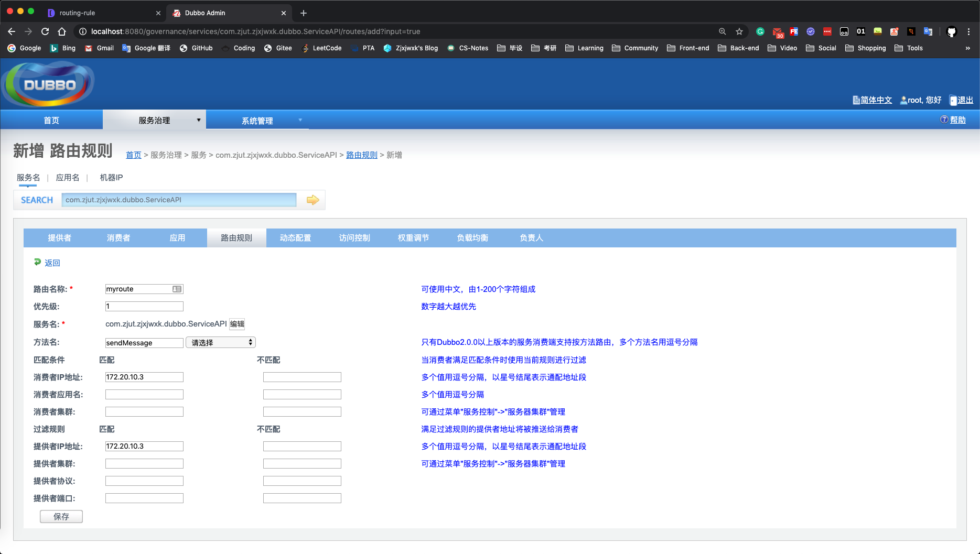Click the yellow search arrow icon

(x=313, y=200)
